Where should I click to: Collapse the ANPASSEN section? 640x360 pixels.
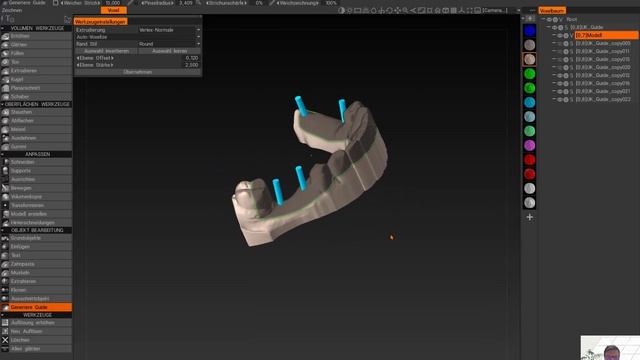click(x=3, y=154)
